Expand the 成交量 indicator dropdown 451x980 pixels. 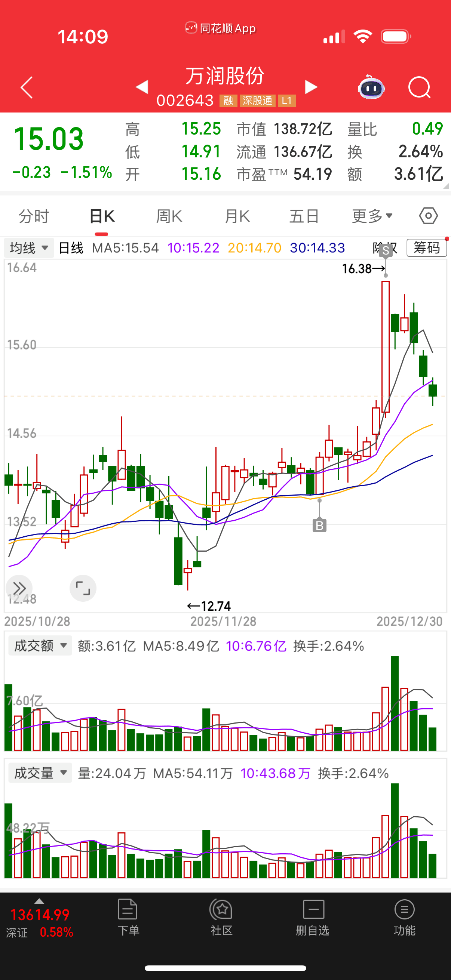(40, 773)
